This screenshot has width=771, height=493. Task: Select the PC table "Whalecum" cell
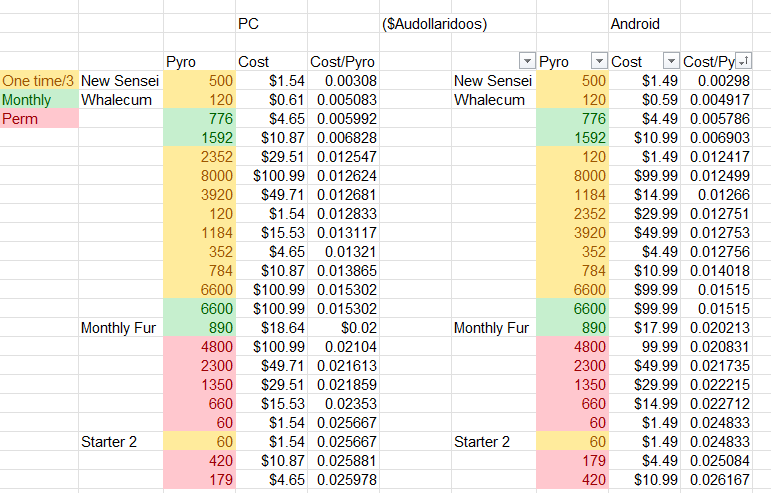120,100
